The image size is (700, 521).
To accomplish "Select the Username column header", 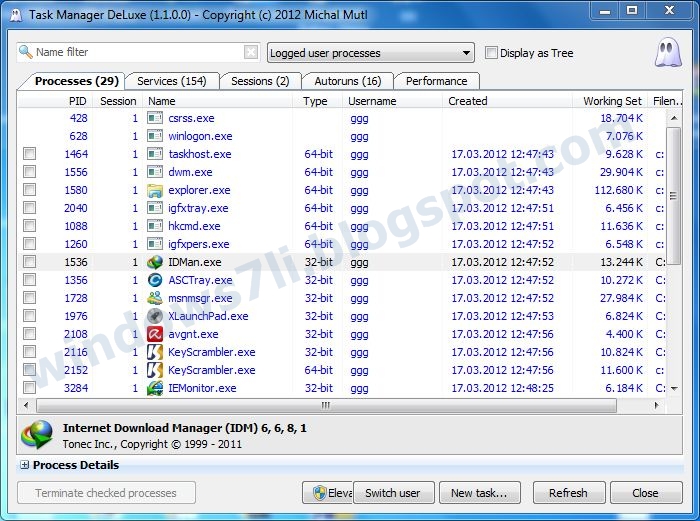I will [x=372, y=101].
